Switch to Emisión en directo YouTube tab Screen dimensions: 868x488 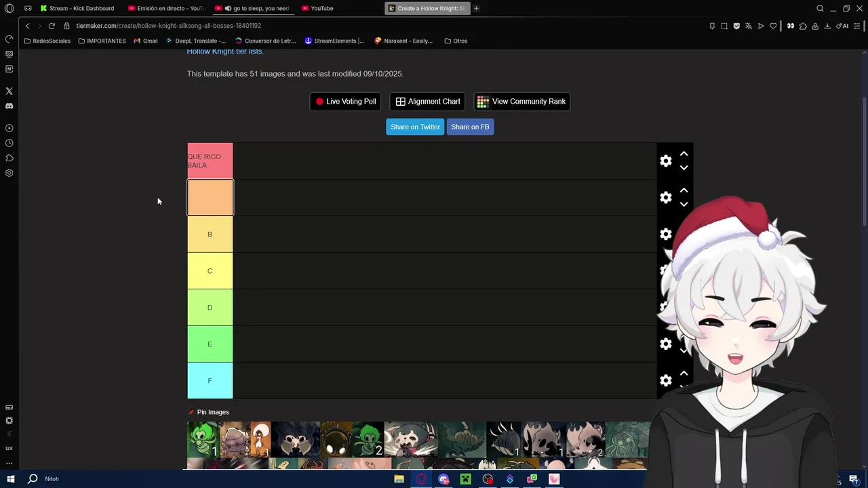(166, 8)
